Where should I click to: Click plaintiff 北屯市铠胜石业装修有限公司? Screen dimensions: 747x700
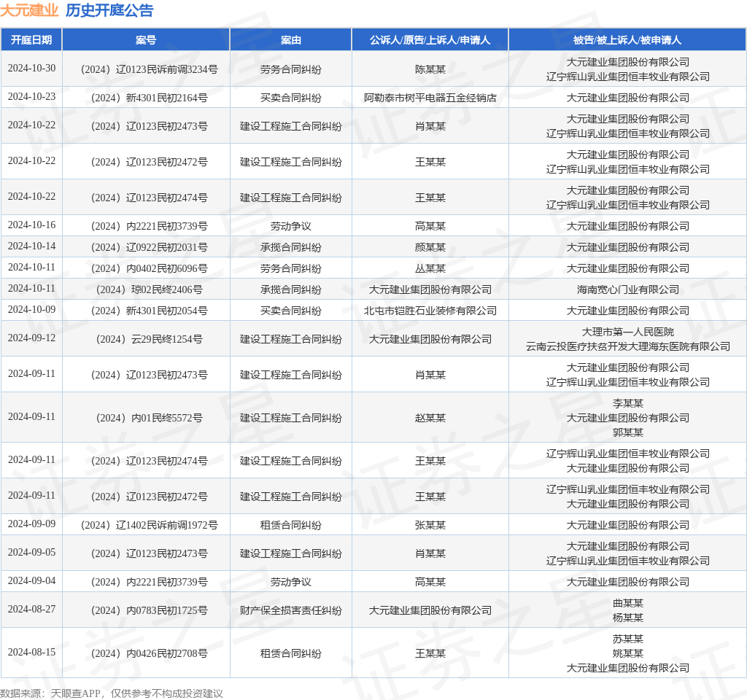(x=430, y=311)
